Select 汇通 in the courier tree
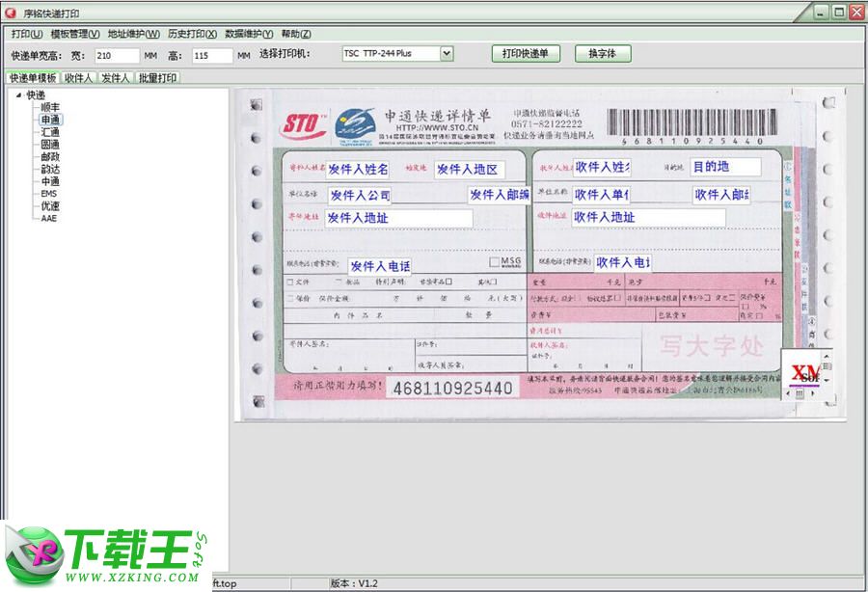Viewport: 868px width, 592px height. click(50, 132)
